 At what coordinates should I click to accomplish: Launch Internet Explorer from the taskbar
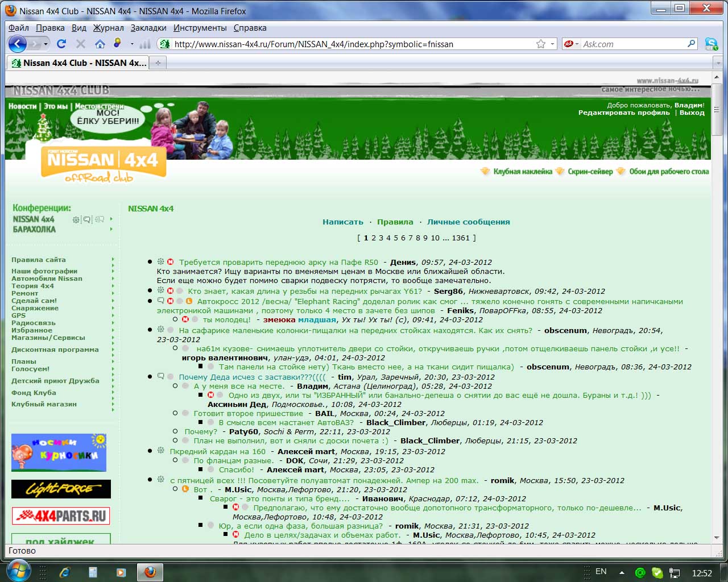tap(65, 572)
